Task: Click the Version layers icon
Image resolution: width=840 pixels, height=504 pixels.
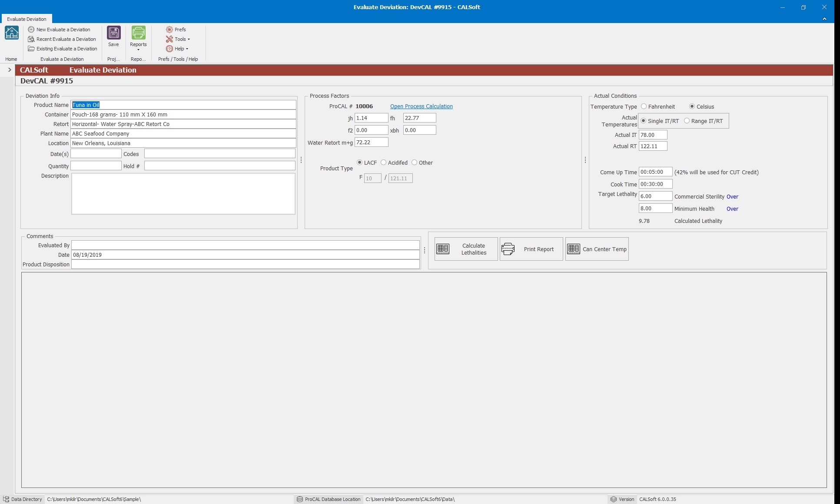Action: pyautogui.click(x=613, y=499)
